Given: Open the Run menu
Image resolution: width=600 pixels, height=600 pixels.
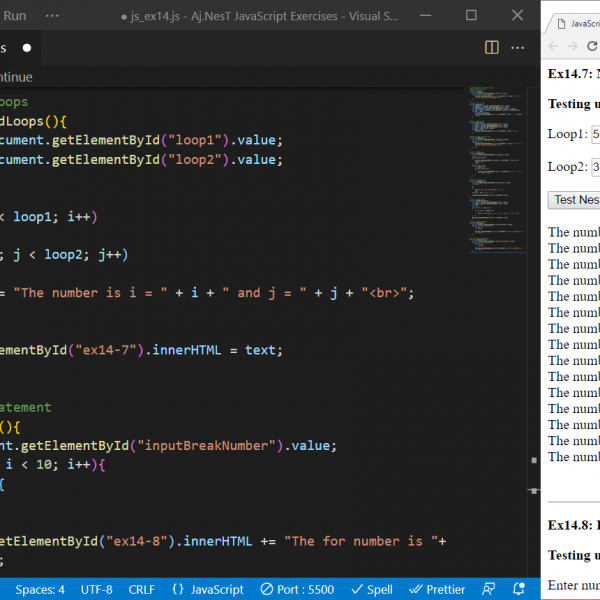Looking at the screenshot, I should click(15, 15).
